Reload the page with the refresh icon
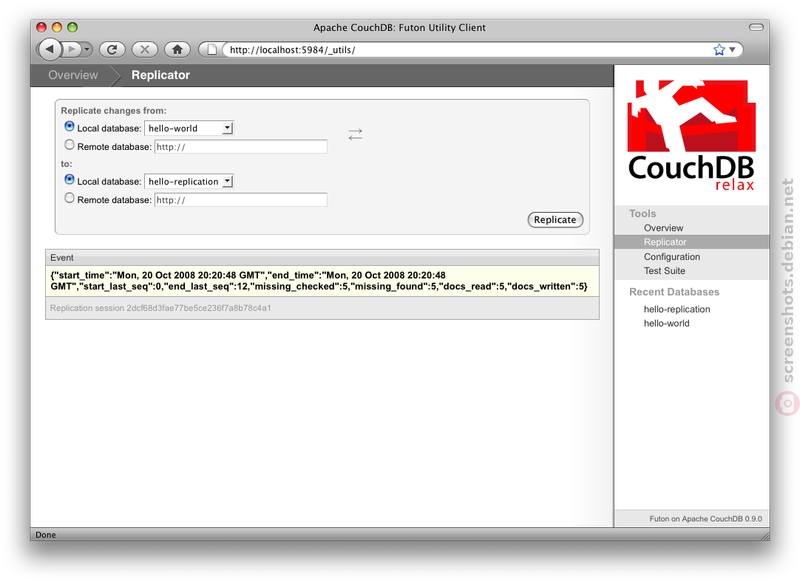Viewport: 800px width, 582px height. pos(112,49)
